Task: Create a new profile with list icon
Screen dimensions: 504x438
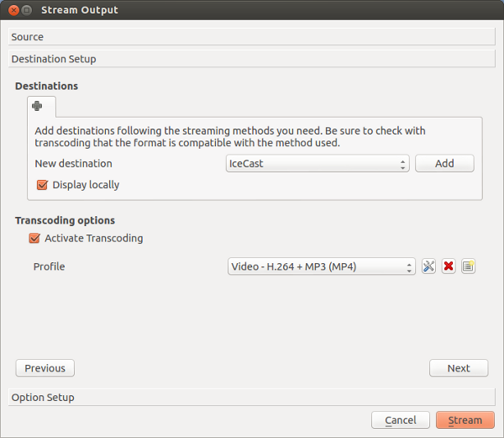Action: [468, 266]
